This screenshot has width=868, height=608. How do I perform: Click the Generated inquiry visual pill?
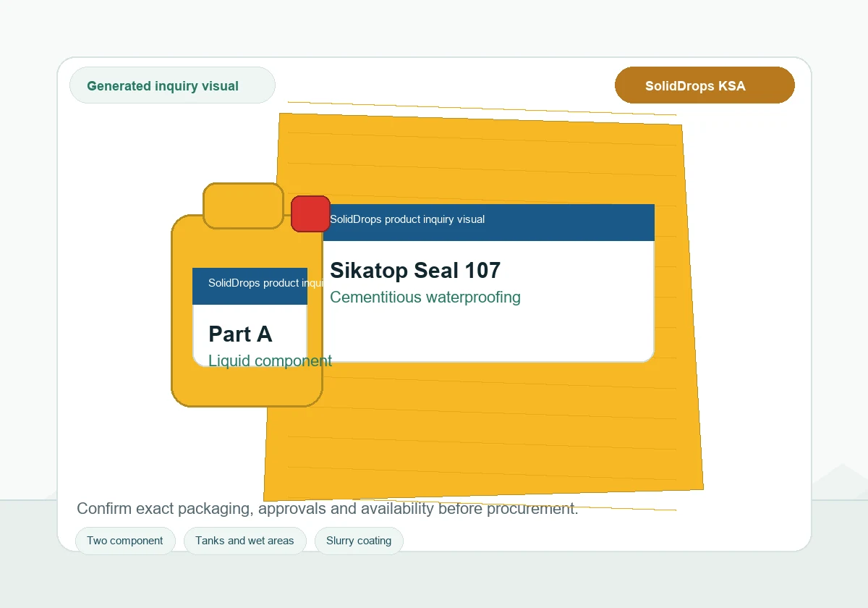click(172, 85)
